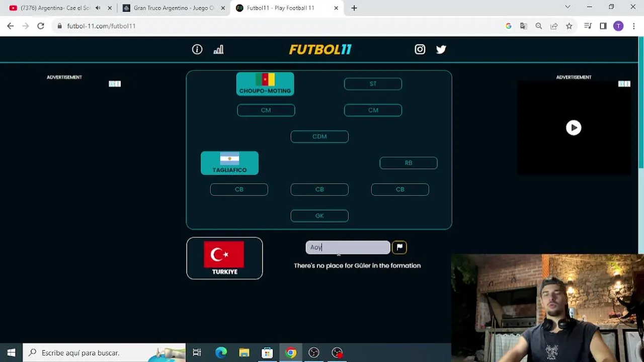Viewport: 644px width, 362px height.
Task: View site security lock info
Action: pyautogui.click(x=60, y=26)
